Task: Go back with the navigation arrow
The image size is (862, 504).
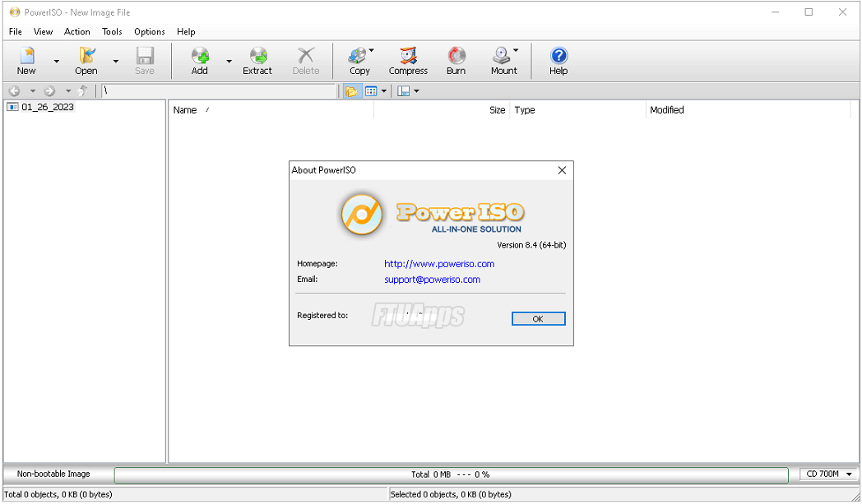Action: tap(15, 91)
